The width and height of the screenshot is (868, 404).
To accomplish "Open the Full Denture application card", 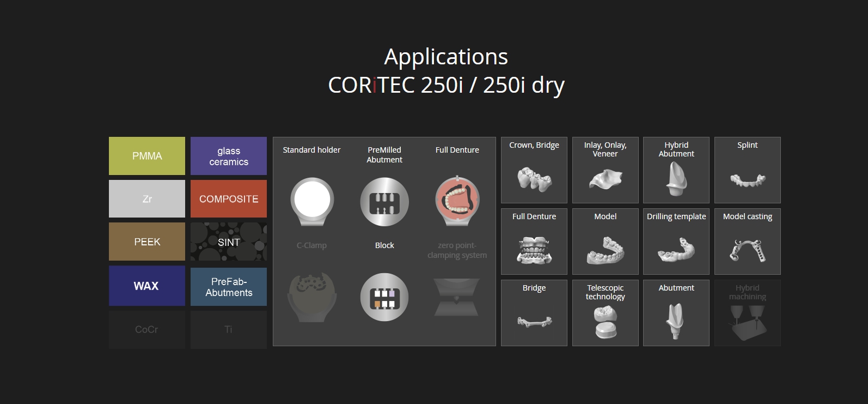I will 534,242.
